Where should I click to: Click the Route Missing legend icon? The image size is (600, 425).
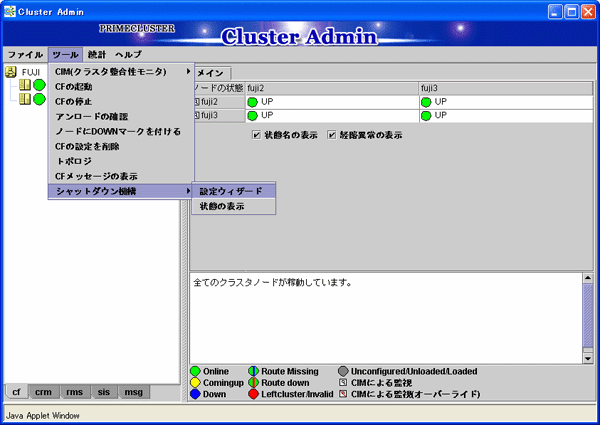tap(253, 371)
